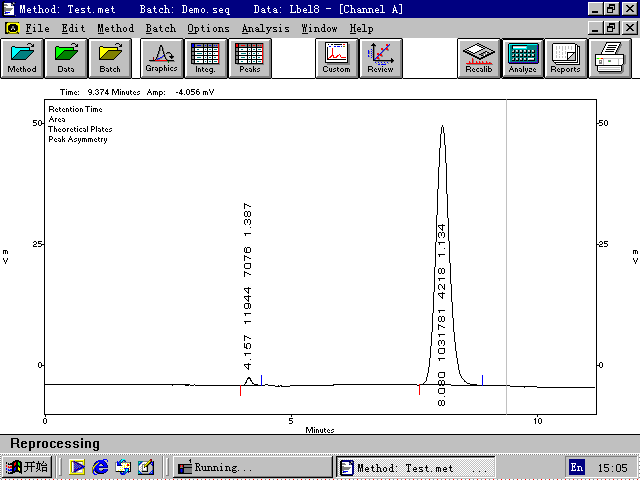Open the Peaks table icon

(x=249, y=58)
